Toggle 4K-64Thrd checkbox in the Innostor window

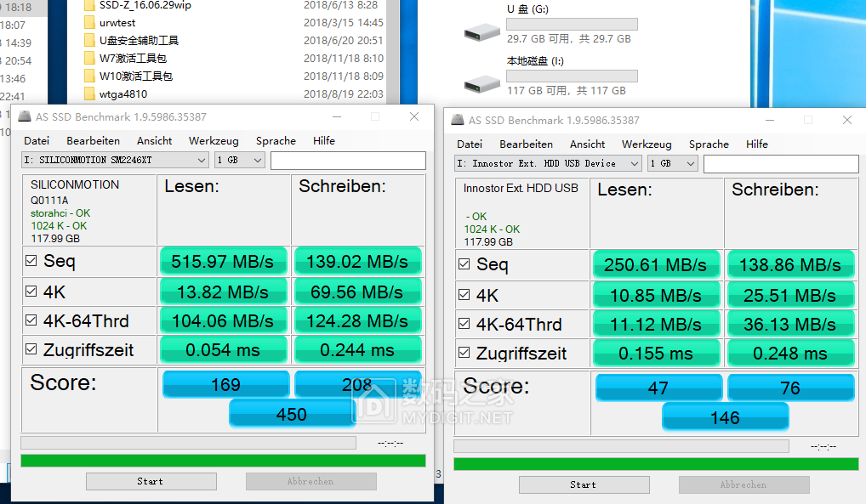pos(464,324)
